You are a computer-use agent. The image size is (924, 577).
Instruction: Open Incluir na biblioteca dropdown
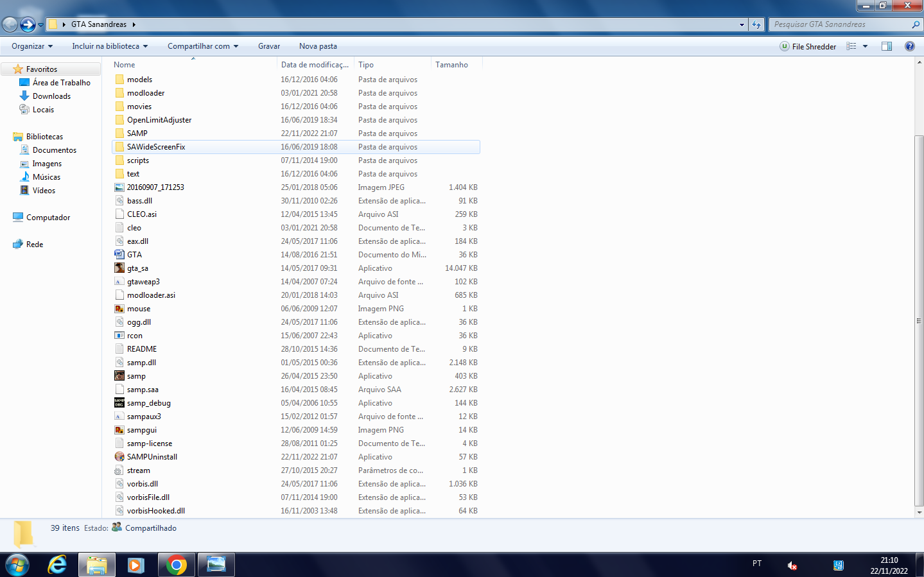click(x=110, y=46)
